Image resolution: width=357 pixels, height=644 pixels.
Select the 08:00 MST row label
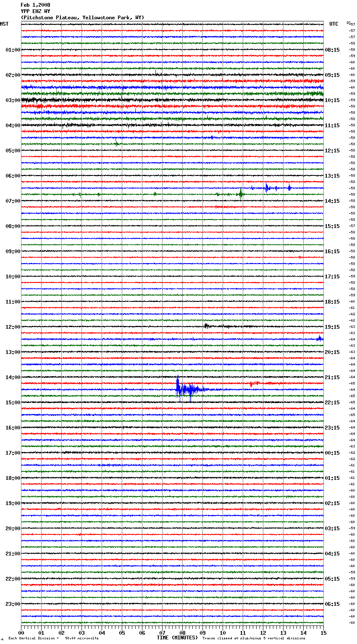[13, 226]
